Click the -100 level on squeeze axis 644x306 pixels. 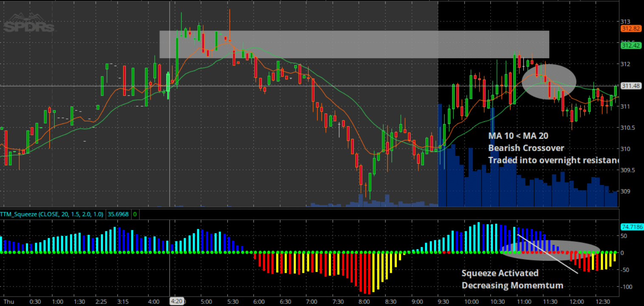(x=627, y=287)
